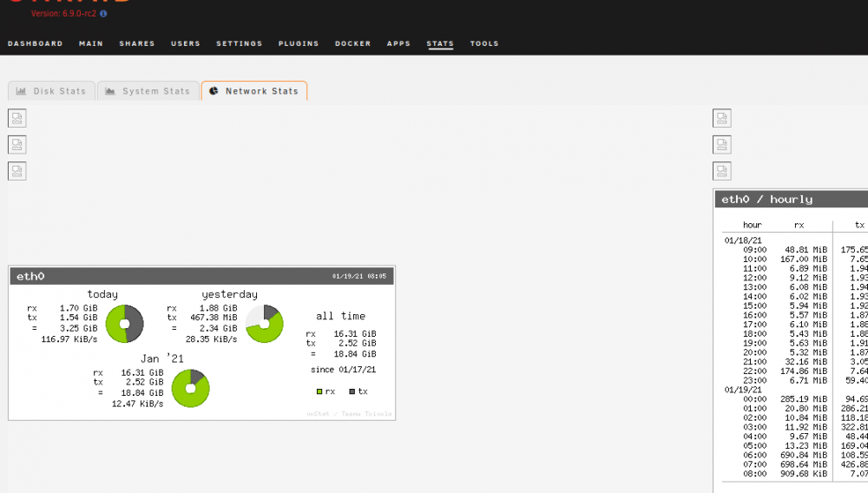This screenshot has width=868, height=493.
Task: Click the 3.25 GiB today total
Action: pos(79,328)
